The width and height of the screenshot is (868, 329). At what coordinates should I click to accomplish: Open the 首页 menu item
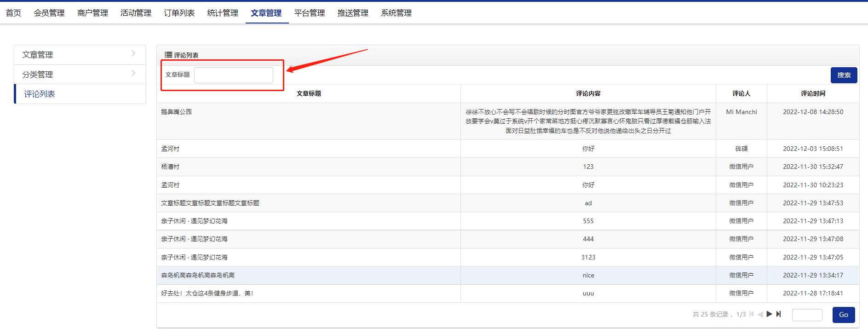(x=13, y=13)
